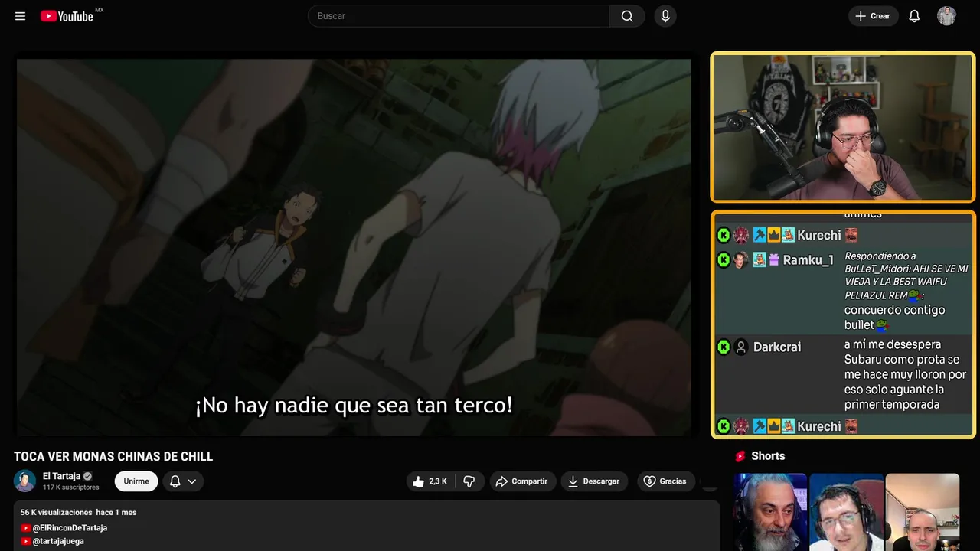The width and height of the screenshot is (980, 551).
Task: Open the third Shorts thumbnail
Action: 922,512
